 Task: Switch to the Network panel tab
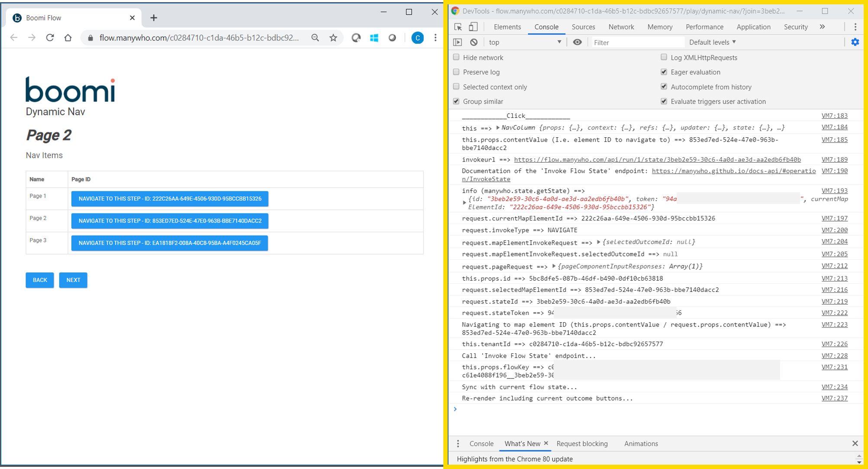point(621,26)
